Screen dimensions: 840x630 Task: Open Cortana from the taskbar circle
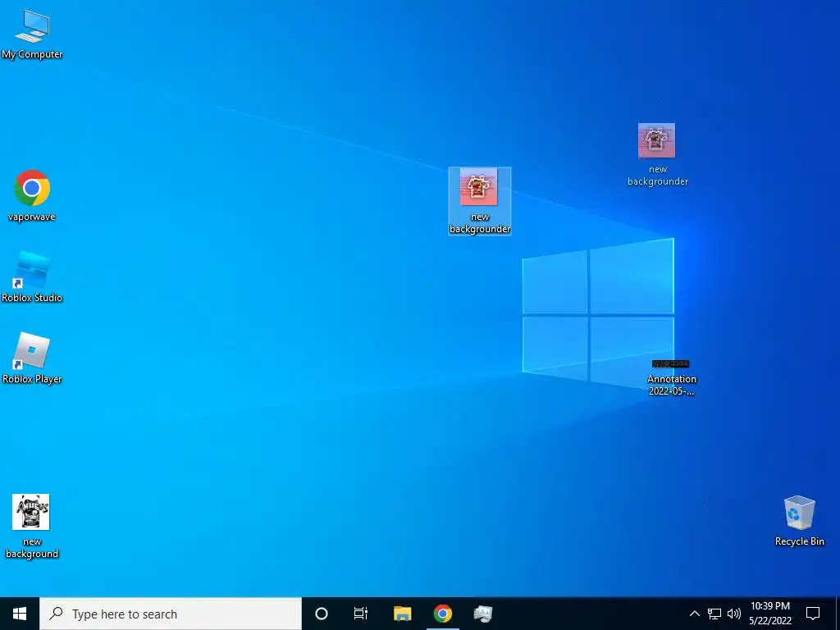pyautogui.click(x=321, y=614)
